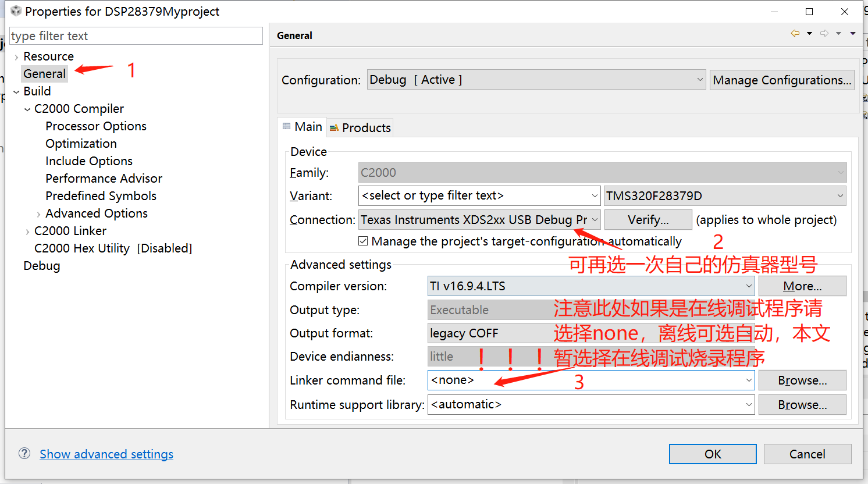Viewport: 868px width, 484px height.
Task: Open the Configuration dropdown showing Debug Active
Action: click(x=699, y=80)
